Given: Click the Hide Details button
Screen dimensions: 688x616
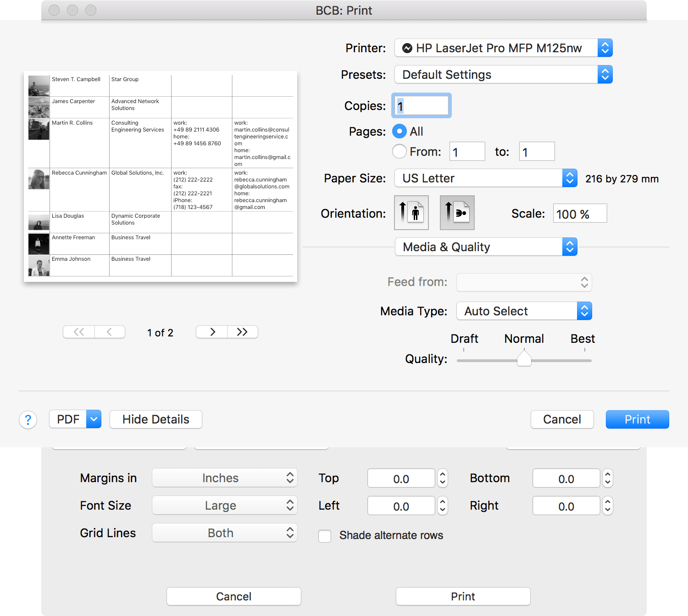Looking at the screenshot, I should point(155,419).
